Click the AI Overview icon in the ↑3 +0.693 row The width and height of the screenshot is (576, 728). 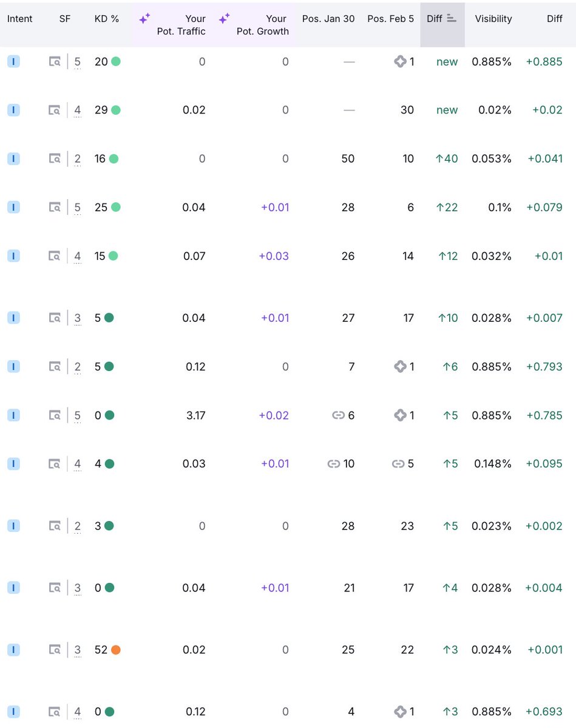[x=400, y=711]
